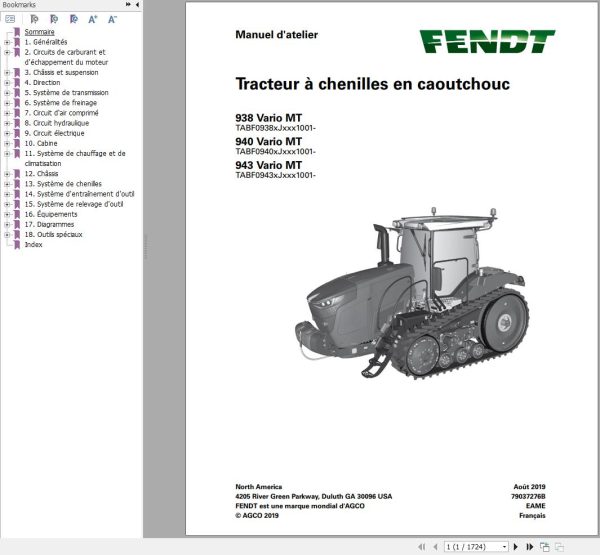Image resolution: width=600 pixels, height=555 pixels.
Task: Expand 9. Circuit électrique bookmark
Action: click(7, 133)
